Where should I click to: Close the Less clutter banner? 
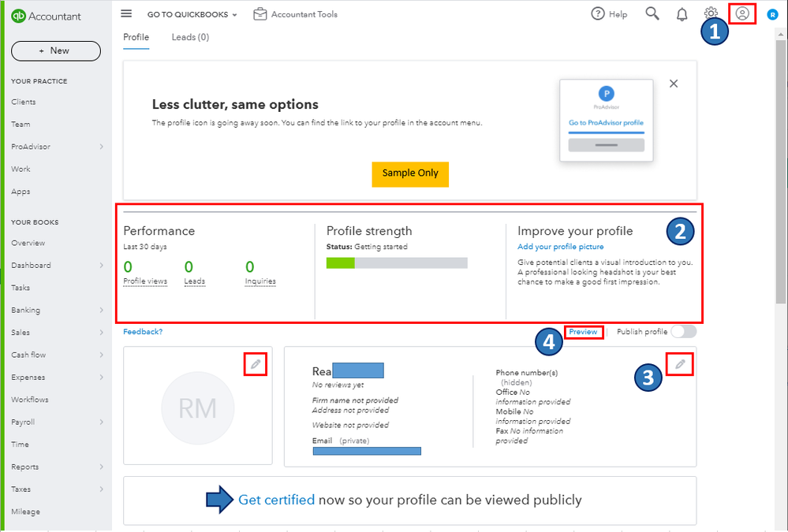click(x=674, y=84)
